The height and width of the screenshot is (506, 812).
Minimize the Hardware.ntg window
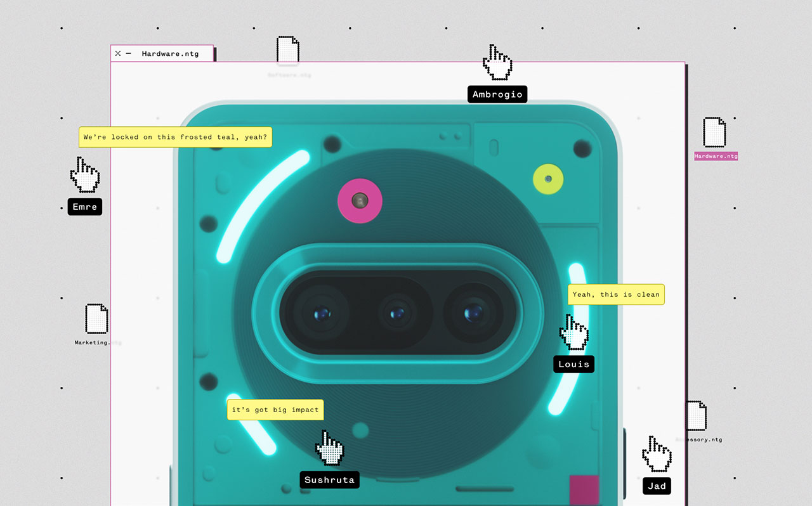pyautogui.click(x=129, y=54)
